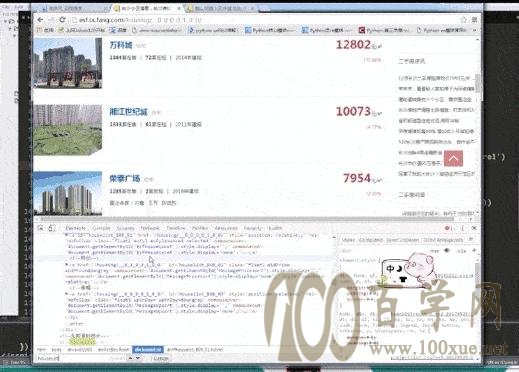
Task: Jump to next search result arrow
Action: click(x=138, y=358)
